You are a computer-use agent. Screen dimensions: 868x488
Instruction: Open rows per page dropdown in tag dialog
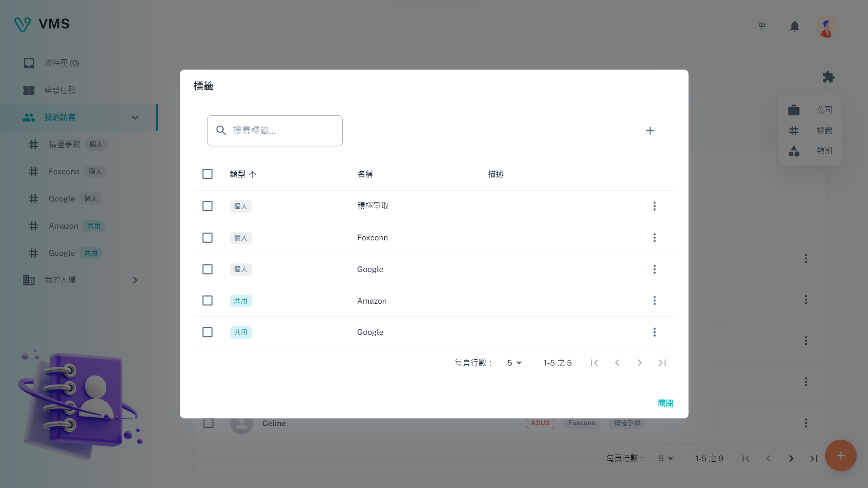click(514, 363)
